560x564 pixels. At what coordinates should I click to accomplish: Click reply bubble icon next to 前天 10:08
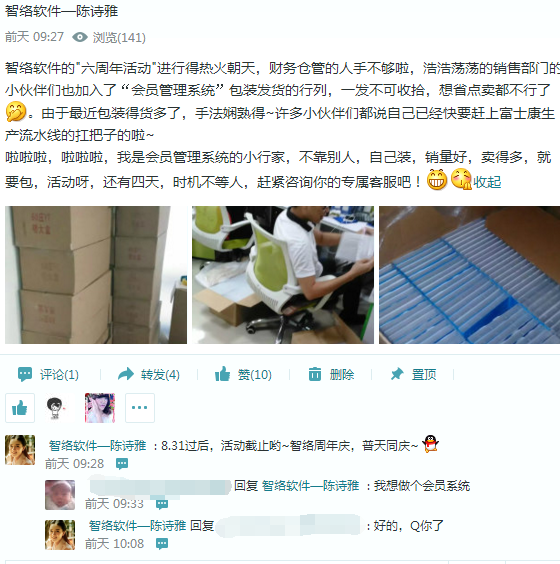[x=162, y=543]
